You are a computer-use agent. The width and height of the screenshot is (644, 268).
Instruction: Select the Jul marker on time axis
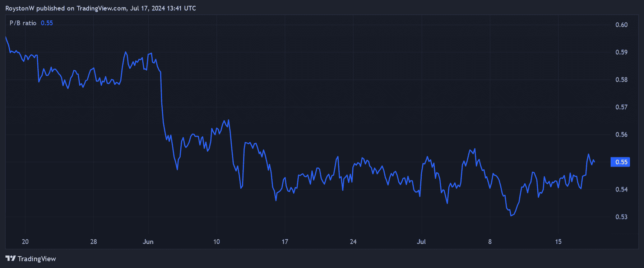tap(421, 242)
